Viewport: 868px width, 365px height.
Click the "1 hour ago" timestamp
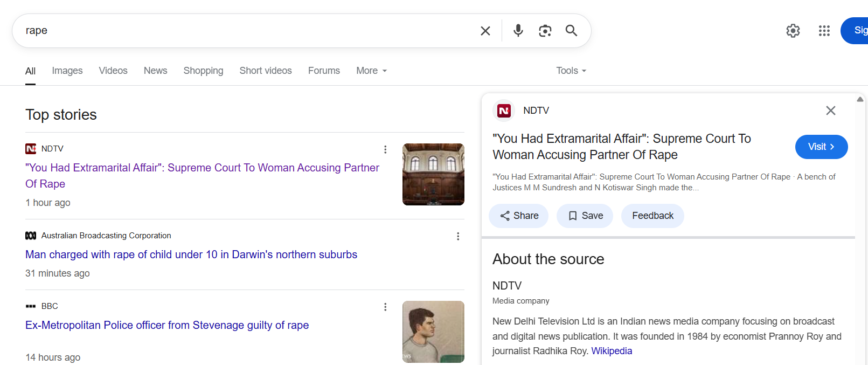[48, 203]
